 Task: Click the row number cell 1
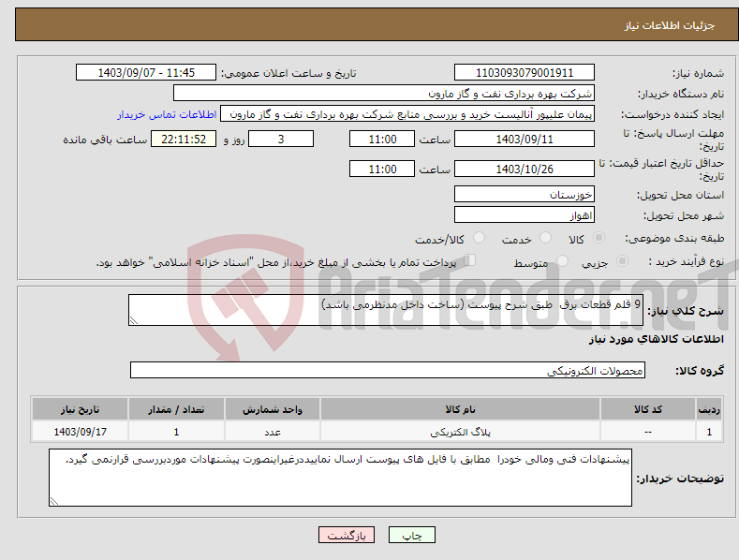pyautogui.click(x=709, y=432)
